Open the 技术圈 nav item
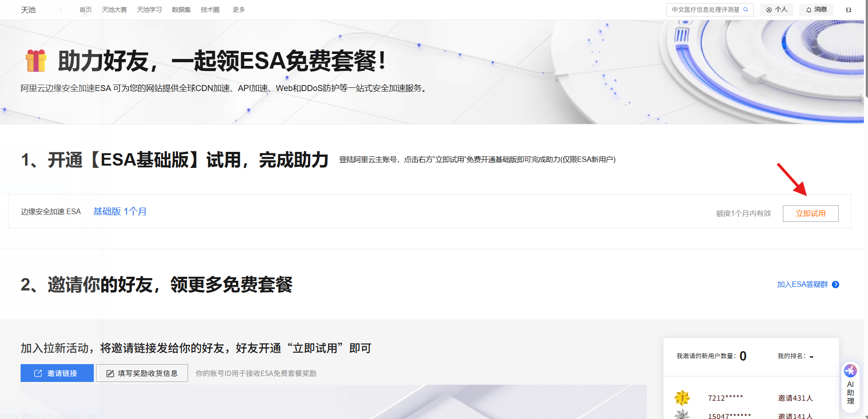This screenshot has height=419, width=868. click(210, 10)
